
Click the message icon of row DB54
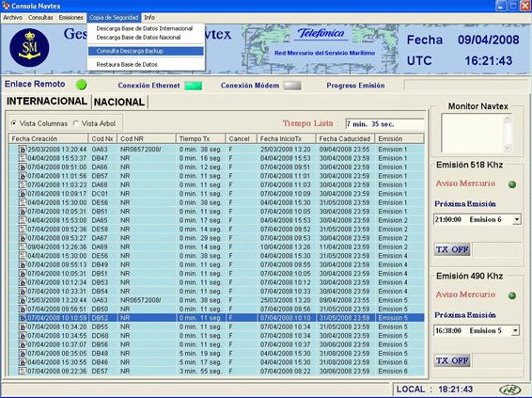(23, 291)
